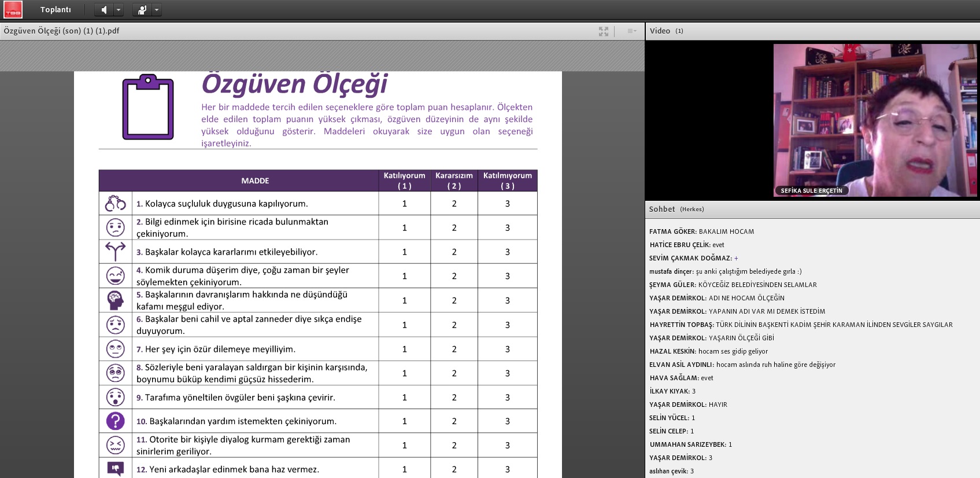The image size is (980, 478).
Task: Click mustafa dinçer's chat message
Action: [x=725, y=271]
